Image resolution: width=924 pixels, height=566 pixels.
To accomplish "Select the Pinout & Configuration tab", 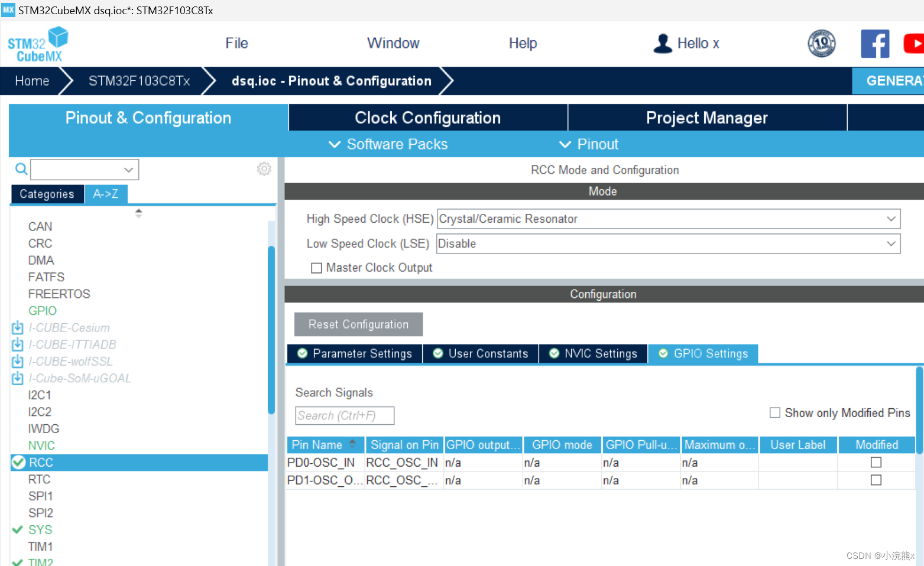I will (x=148, y=118).
